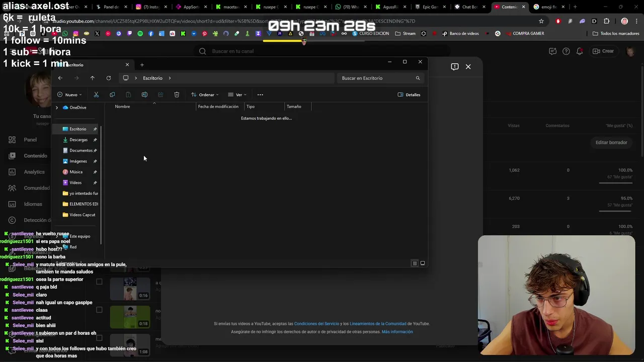Click the rename icon in Explorer toolbar

click(x=144, y=95)
